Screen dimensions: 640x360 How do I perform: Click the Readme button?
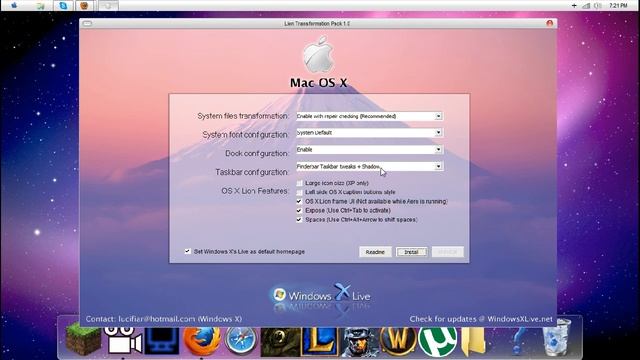tap(375, 252)
